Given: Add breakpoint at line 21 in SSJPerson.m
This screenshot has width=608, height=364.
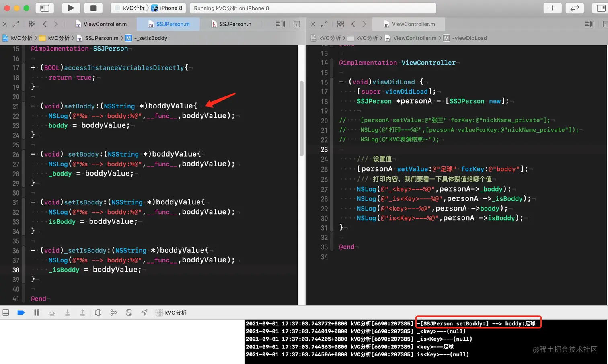Looking at the screenshot, I should [16, 106].
